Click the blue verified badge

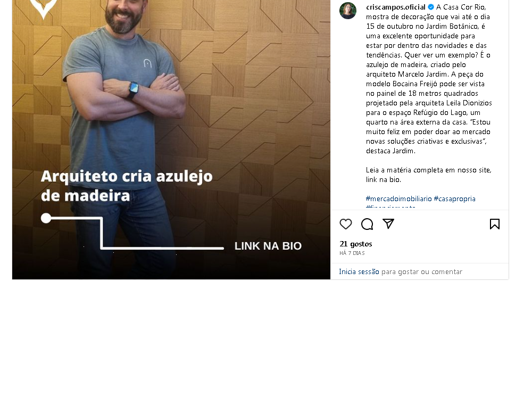pyautogui.click(x=431, y=7)
